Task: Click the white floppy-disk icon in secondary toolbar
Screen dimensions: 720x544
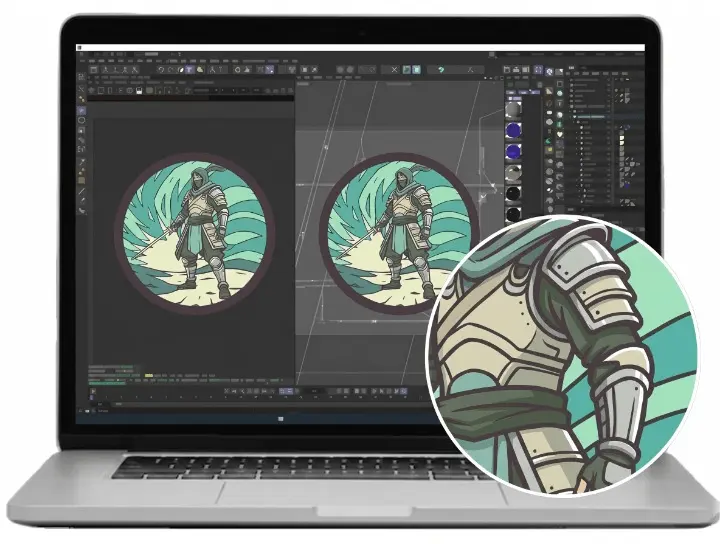Action: click(x=139, y=90)
